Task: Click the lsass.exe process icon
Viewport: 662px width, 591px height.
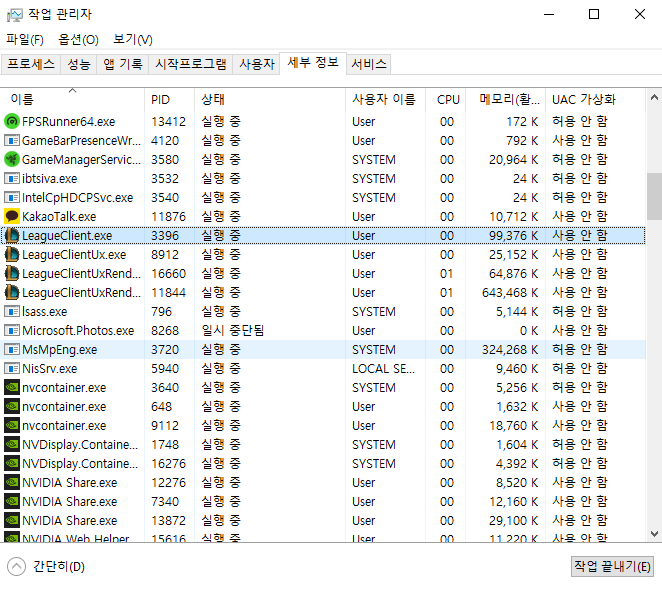Action: [x=12, y=312]
